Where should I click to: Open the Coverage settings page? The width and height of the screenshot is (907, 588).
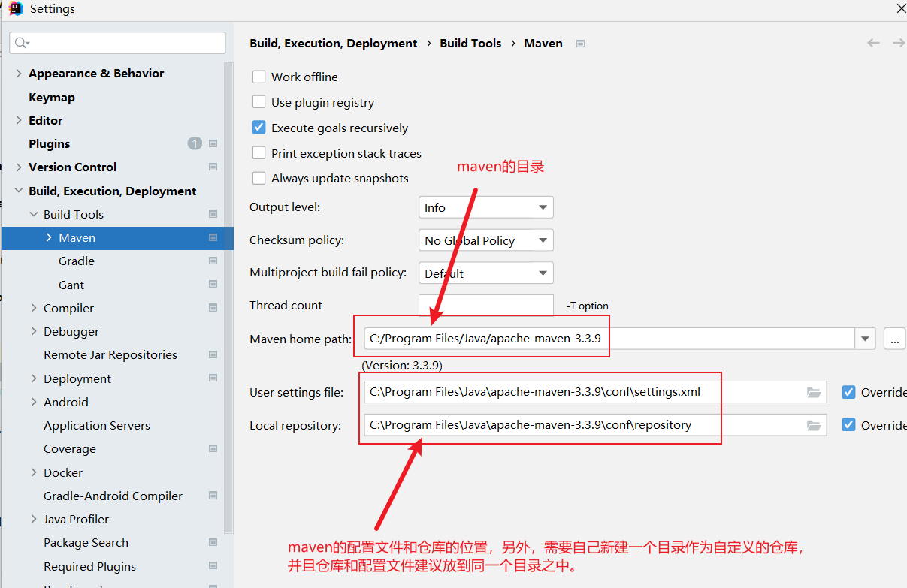coord(70,448)
